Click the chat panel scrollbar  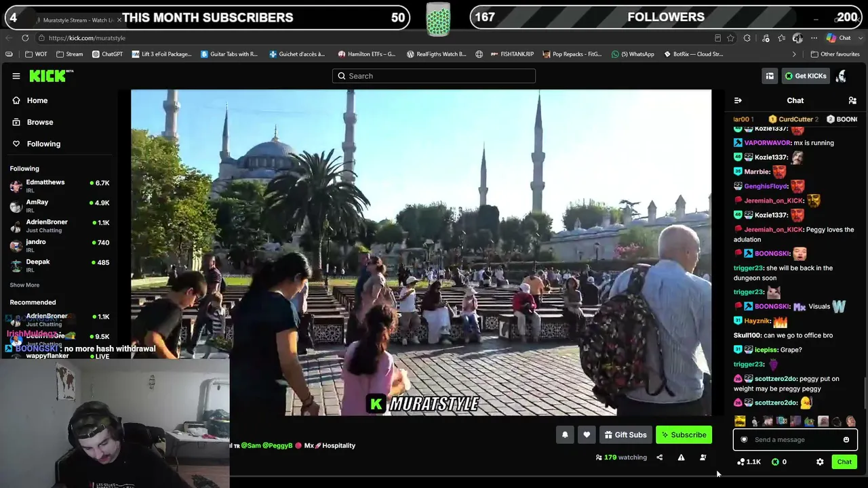865,393
